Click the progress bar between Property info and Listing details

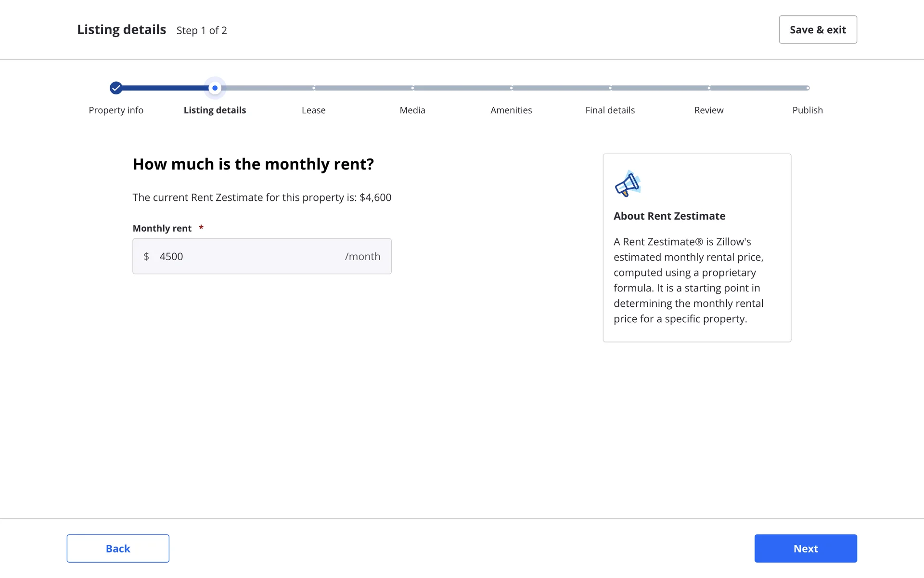tap(165, 88)
